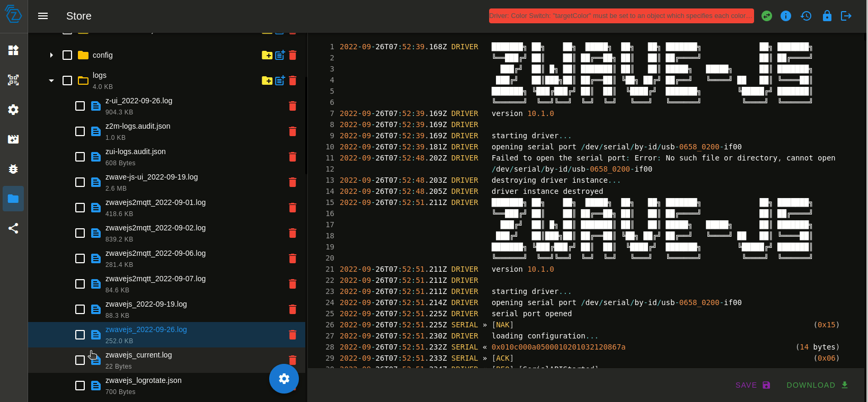This screenshot has height=402, width=868.
Task: Delete zwavejs_2022-09-26.log file
Action: point(293,335)
